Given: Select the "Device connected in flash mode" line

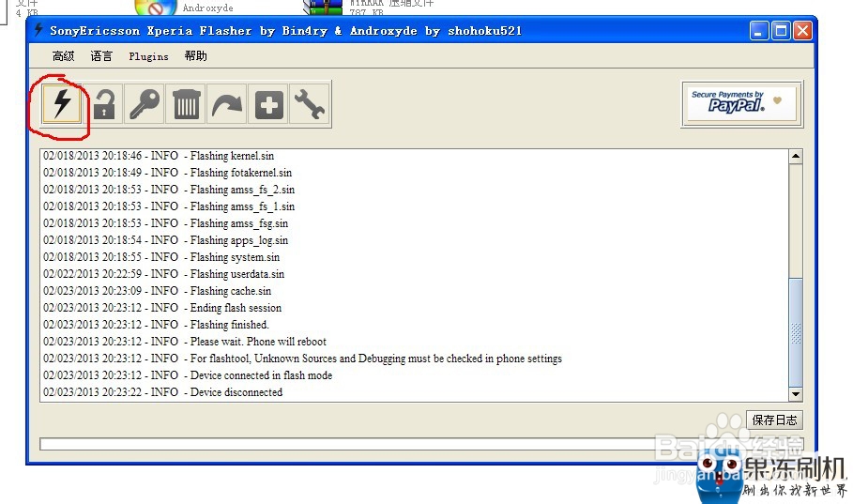Looking at the screenshot, I should 188,375.
